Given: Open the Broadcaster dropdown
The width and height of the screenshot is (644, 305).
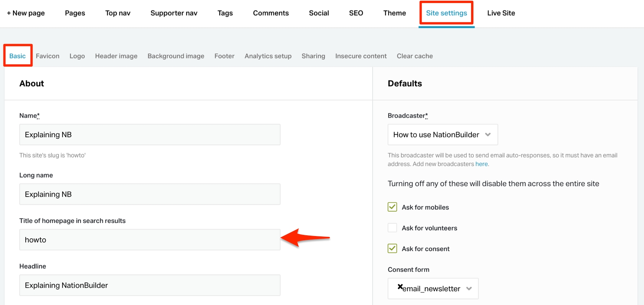Looking at the screenshot, I should [x=442, y=134].
